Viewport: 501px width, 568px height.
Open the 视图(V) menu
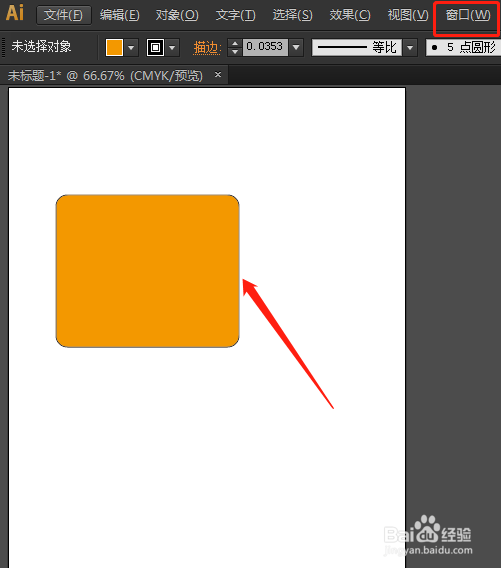click(x=408, y=15)
